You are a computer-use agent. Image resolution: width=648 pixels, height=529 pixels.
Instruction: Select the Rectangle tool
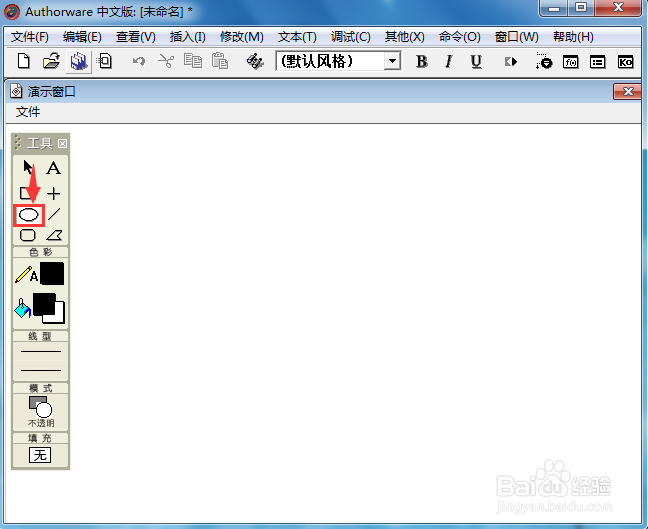coord(28,193)
